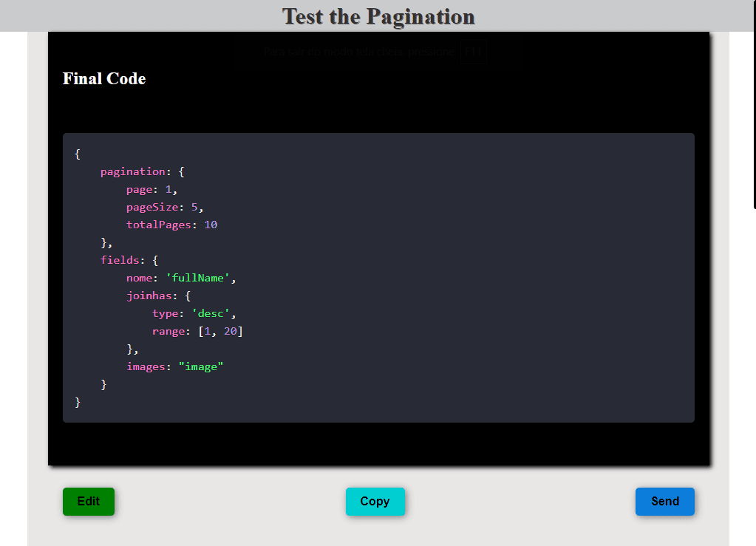This screenshot has height=546, width=756.
Task: Click the green Edit button
Action: [x=89, y=502]
